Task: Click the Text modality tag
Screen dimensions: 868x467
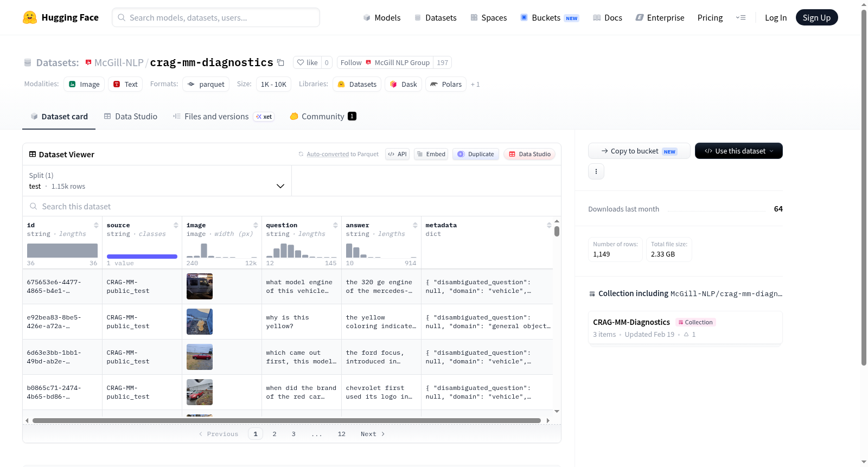Action: click(125, 84)
